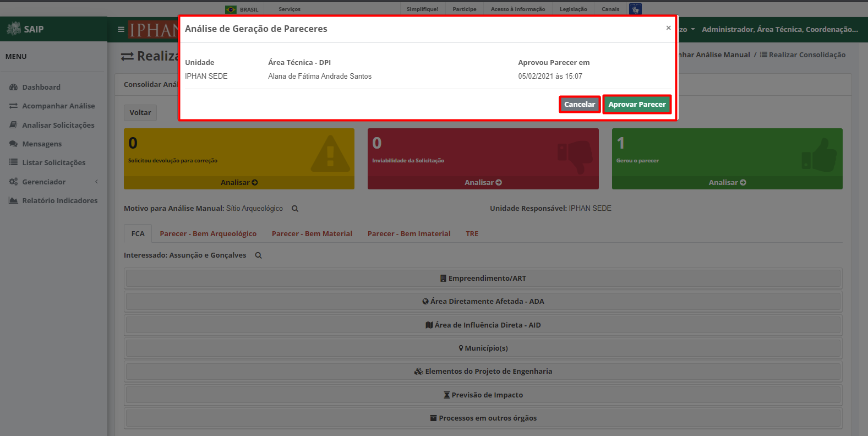868x436 pixels.
Task: Click IPHAN SEDE text in dialog
Action: (x=206, y=76)
